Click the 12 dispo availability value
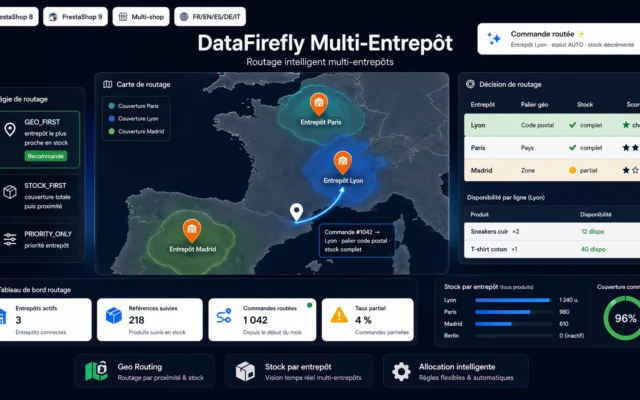640x400 pixels. pyautogui.click(x=592, y=231)
